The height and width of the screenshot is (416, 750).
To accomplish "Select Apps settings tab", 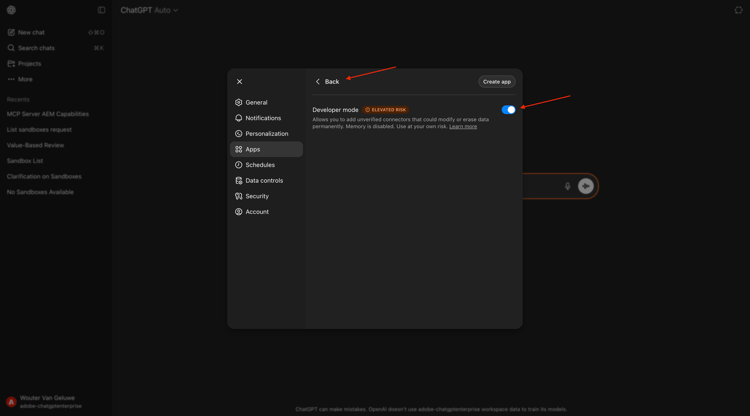I will 266,149.
